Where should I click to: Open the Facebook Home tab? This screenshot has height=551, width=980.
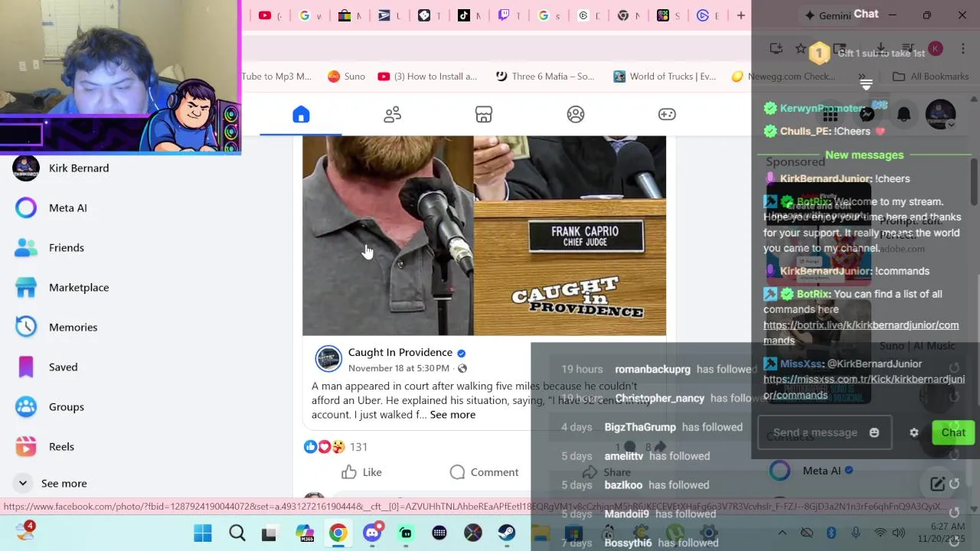coord(301,115)
